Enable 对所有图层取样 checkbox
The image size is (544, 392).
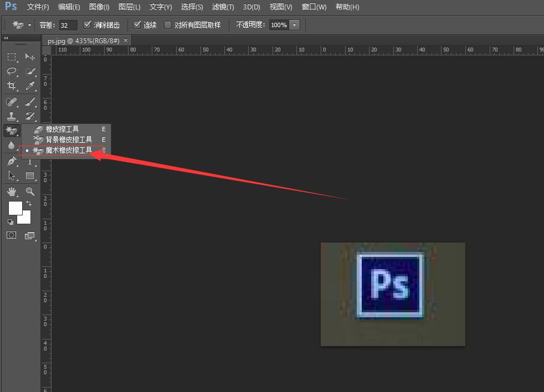167,25
